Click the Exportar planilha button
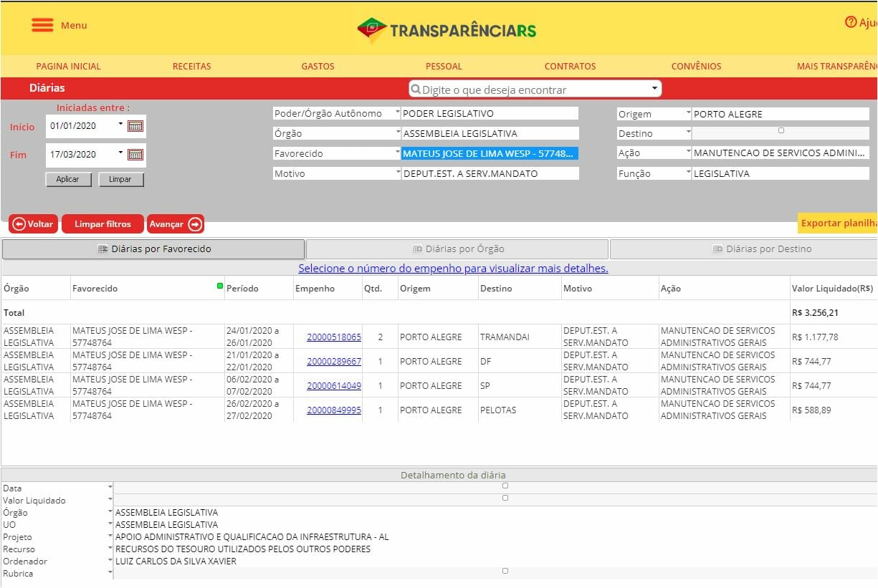 (839, 223)
